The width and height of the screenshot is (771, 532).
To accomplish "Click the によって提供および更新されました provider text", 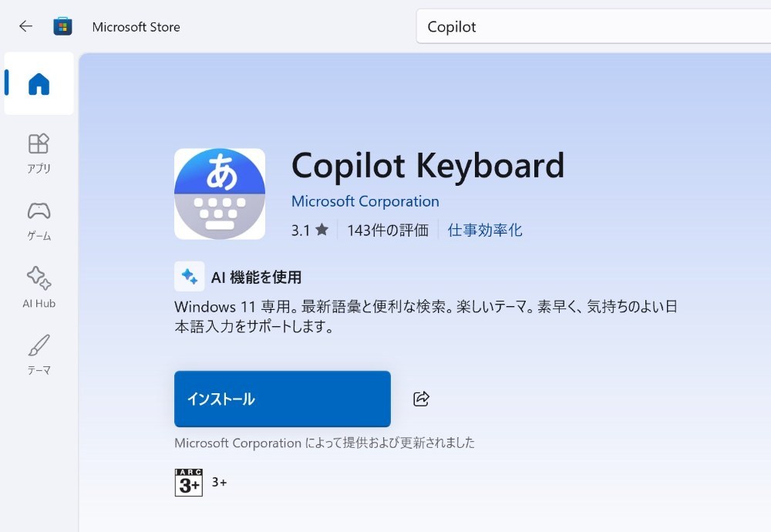I will pos(390,443).
